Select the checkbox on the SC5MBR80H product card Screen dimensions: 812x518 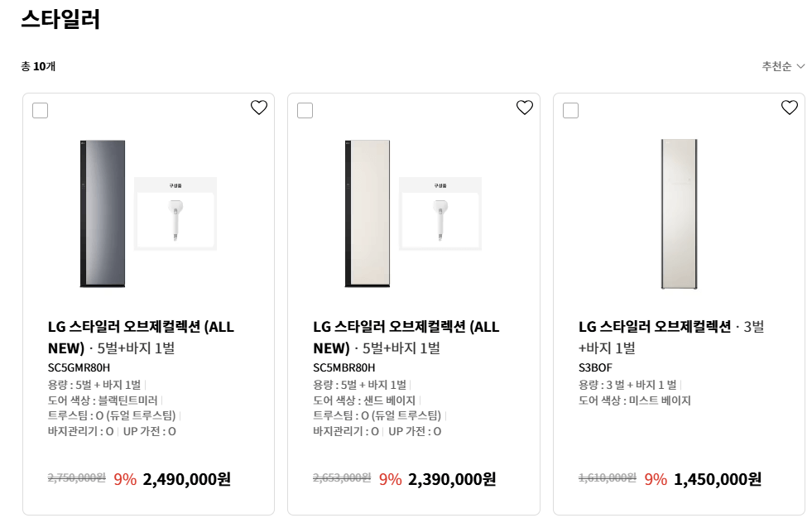pyautogui.click(x=305, y=110)
